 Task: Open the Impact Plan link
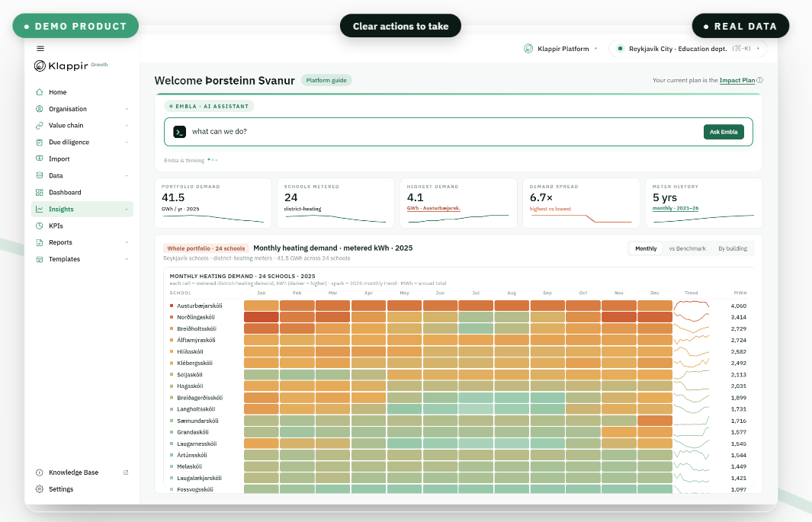click(x=737, y=80)
